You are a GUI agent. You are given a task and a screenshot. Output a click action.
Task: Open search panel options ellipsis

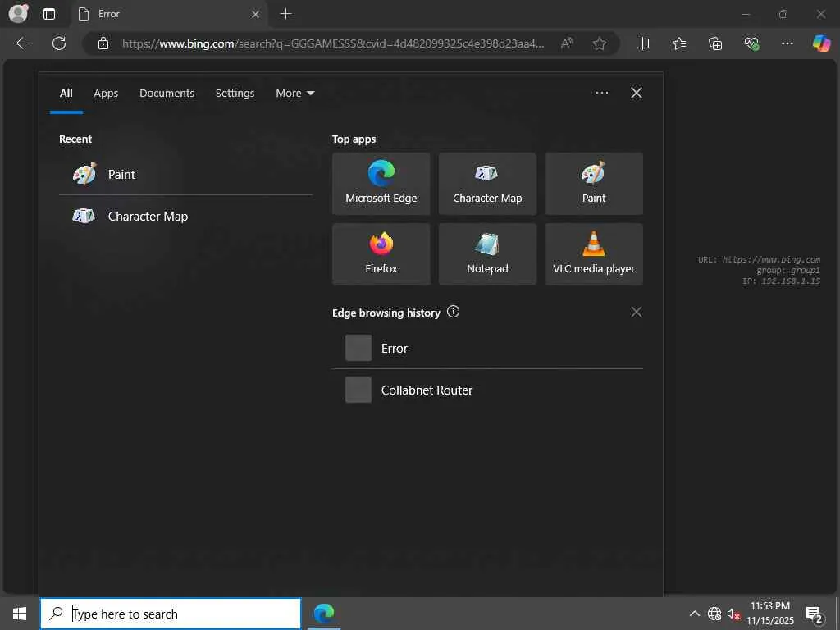tap(601, 93)
